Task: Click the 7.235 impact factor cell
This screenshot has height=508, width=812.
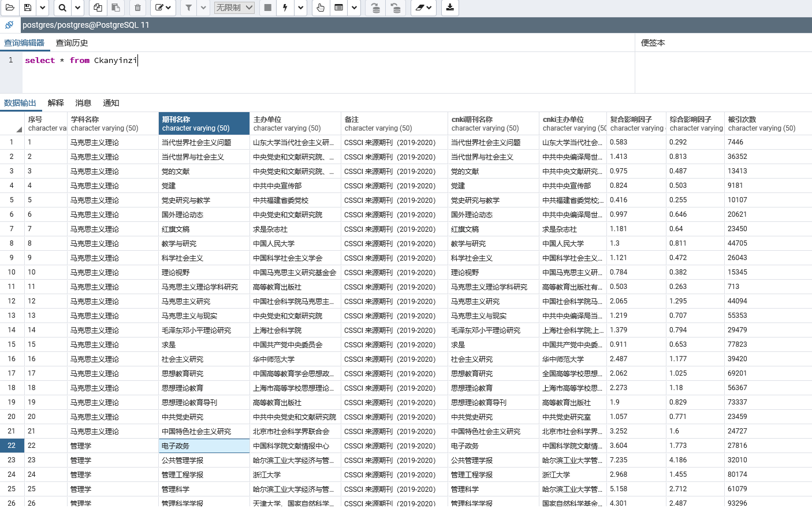Action: pos(636,460)
